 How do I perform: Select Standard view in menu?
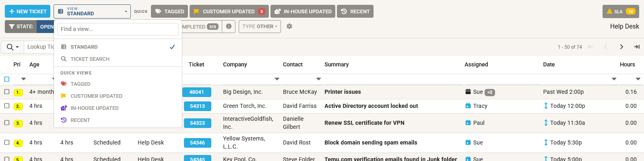click(118, 47)
